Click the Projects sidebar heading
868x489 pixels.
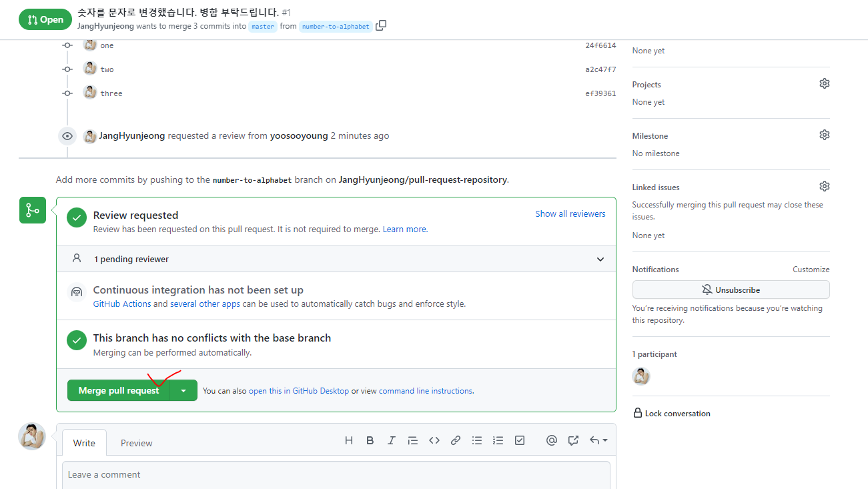click(x=646, y=85)
